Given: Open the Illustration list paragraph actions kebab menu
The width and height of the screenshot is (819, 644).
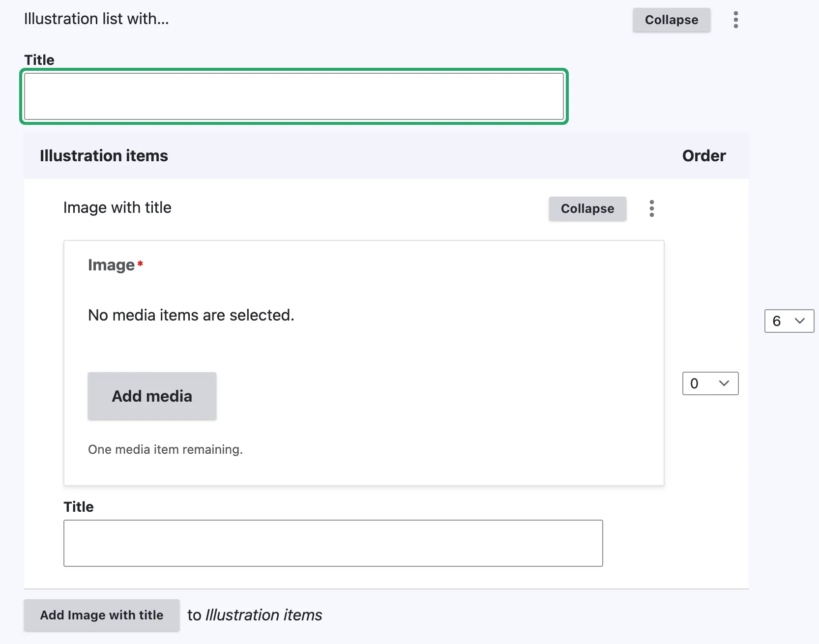Looking at the screenshot, I should coord(735,20).
